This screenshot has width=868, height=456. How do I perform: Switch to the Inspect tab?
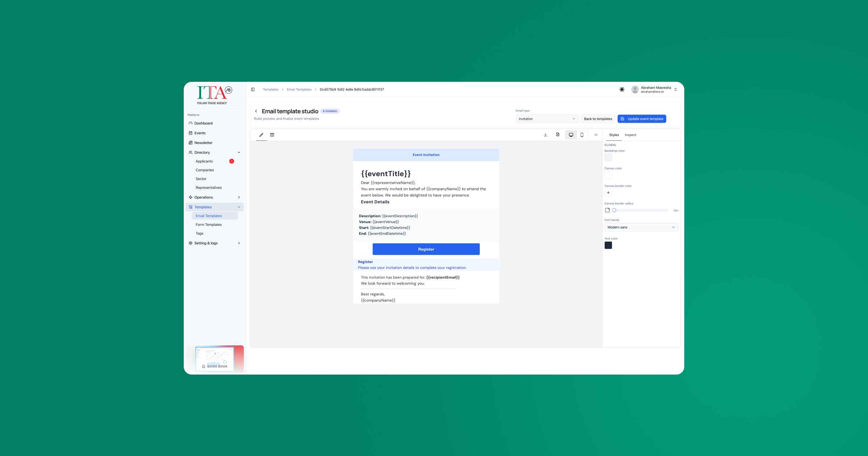[x=630, y=135]
